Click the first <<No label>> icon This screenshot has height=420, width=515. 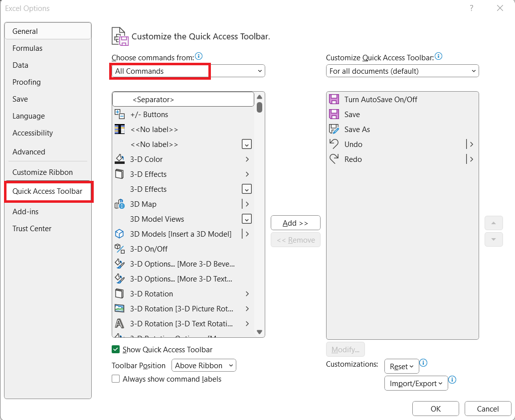tap(120, 129)
